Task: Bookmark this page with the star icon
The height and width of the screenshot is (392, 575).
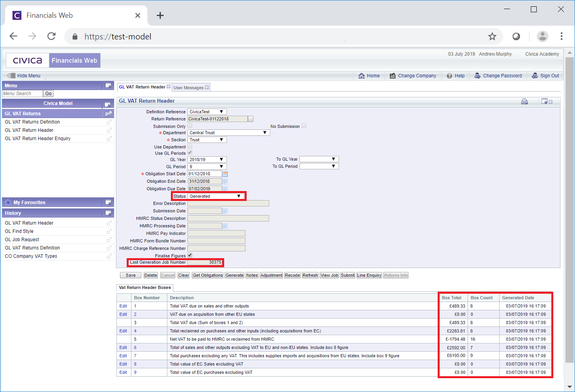Action: (492, 37)
